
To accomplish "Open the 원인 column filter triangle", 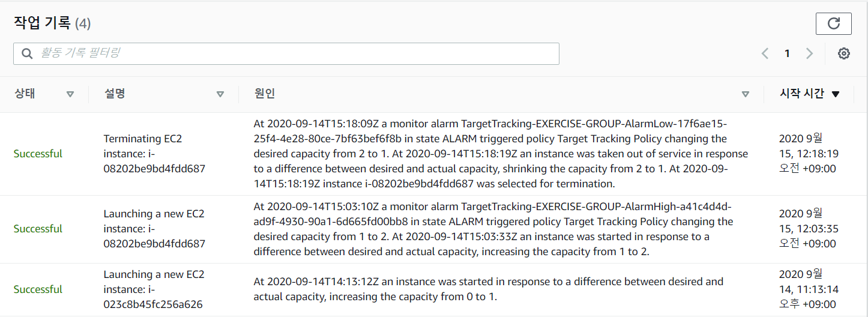I will (746, 94).
